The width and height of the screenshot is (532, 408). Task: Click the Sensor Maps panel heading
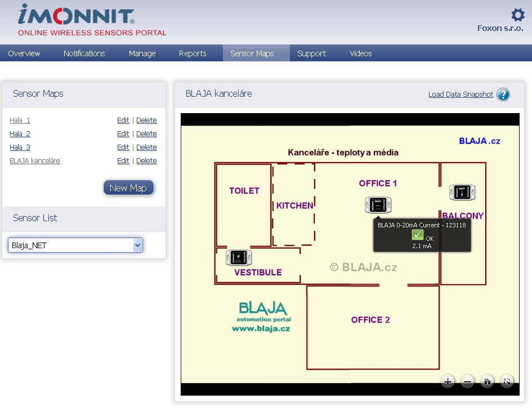click(38, 93)
